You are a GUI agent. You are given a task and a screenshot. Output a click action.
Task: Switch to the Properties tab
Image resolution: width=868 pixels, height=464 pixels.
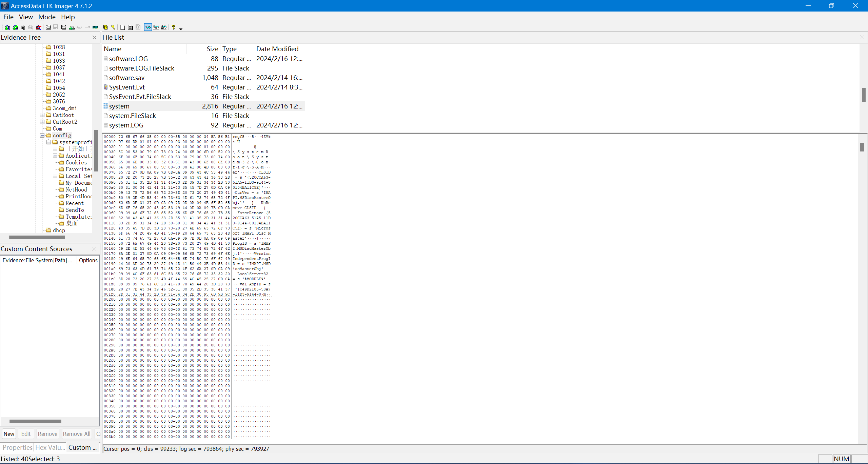[x=17, y=447]
